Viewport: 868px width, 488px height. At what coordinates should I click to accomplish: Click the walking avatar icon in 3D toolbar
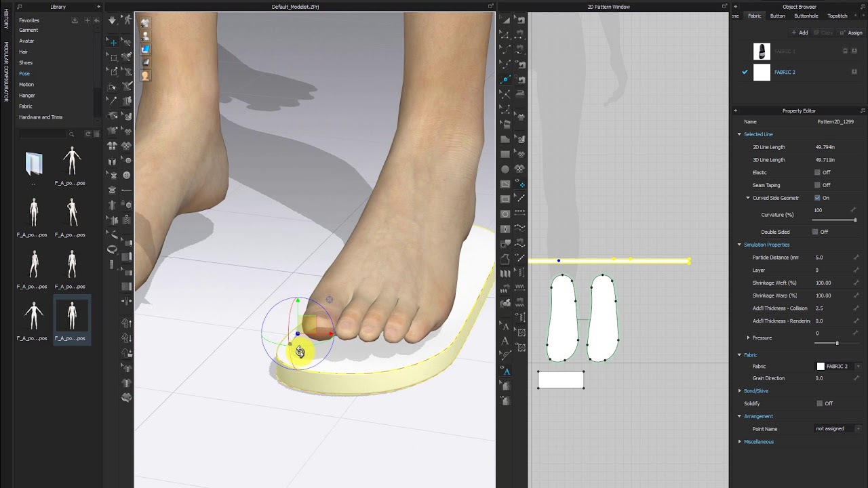click(x=127, y=21)
